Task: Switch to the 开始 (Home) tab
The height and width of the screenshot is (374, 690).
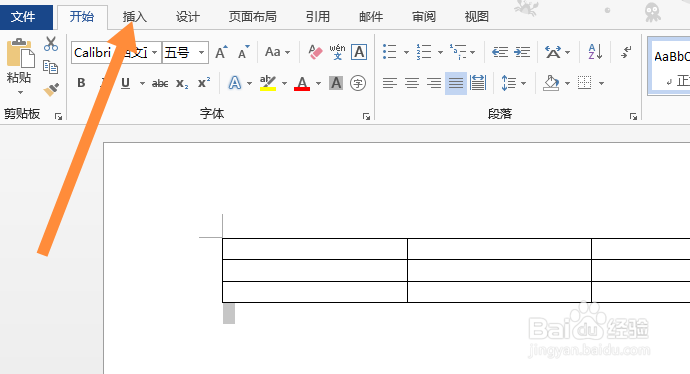Action: (82, 17)
